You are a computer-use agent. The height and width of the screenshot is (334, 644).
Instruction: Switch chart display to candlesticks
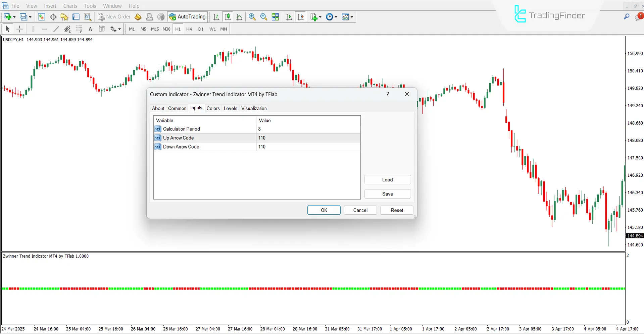coord(228,17)
